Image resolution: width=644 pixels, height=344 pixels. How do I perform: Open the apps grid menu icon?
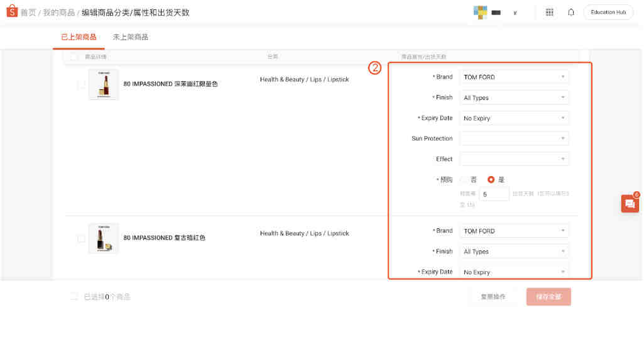[x=549, y=13]
